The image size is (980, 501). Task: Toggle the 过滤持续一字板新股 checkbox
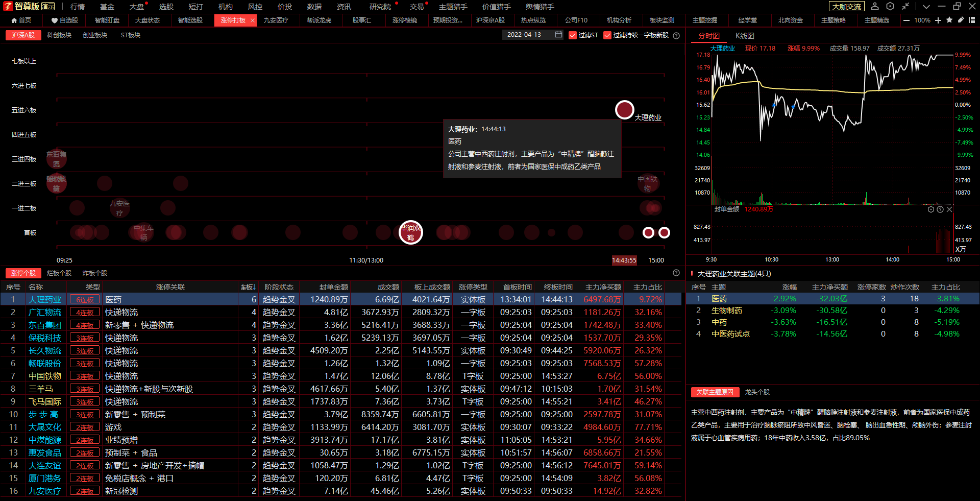click(607, 35)
